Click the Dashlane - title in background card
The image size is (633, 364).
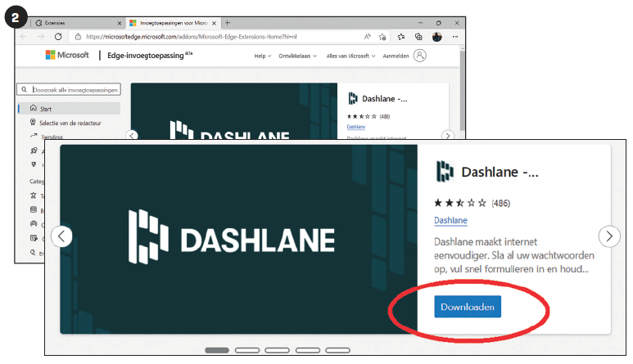point(384,99)
